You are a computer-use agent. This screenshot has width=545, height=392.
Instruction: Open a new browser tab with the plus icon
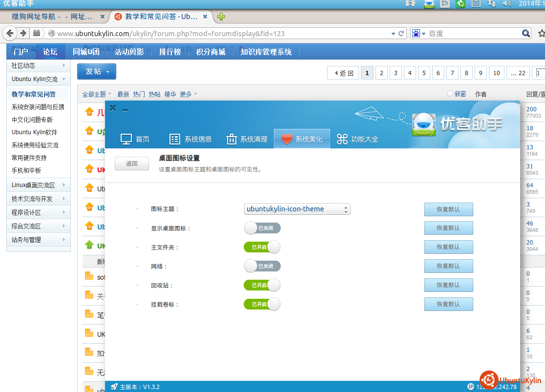point(221,17)
